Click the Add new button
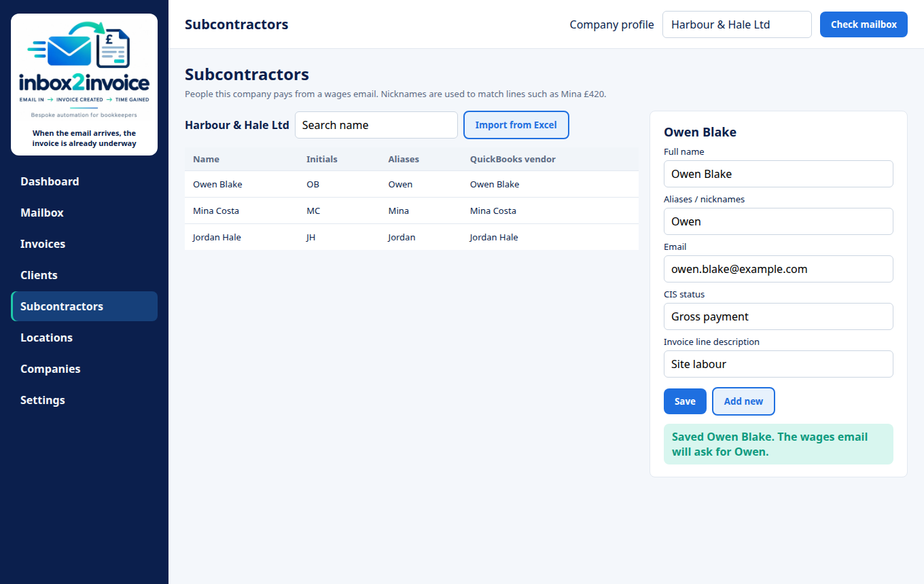 [x=743, y=401]
